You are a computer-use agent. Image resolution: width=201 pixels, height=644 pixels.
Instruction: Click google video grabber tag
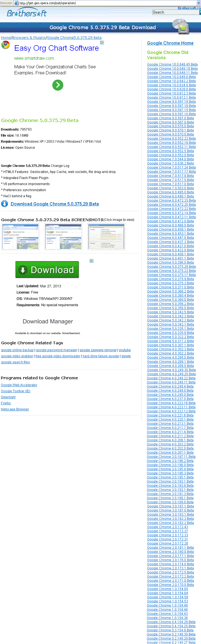coord(17,356)
